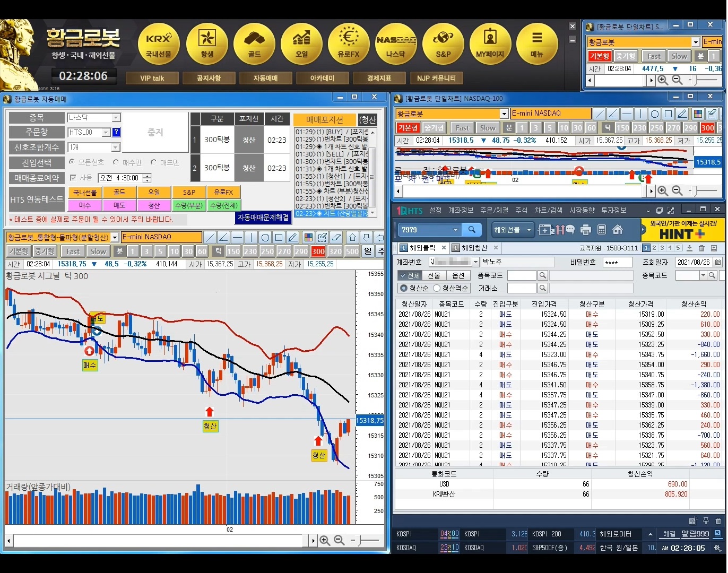Expand the 황금로봇_통합형-돌파형 strategy dropdown
Image resolution: width=728 pixels, height=573 pixels.
pos(115,237)
